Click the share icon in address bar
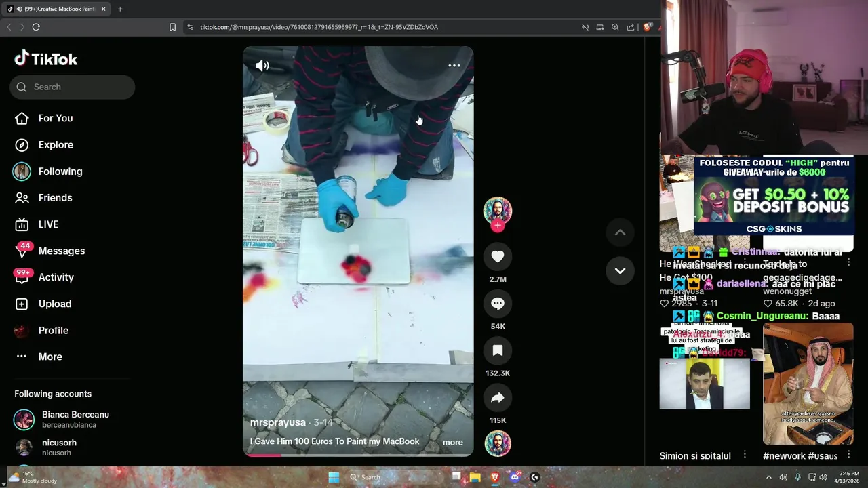 pyautogui.click(x=631, y=27)
